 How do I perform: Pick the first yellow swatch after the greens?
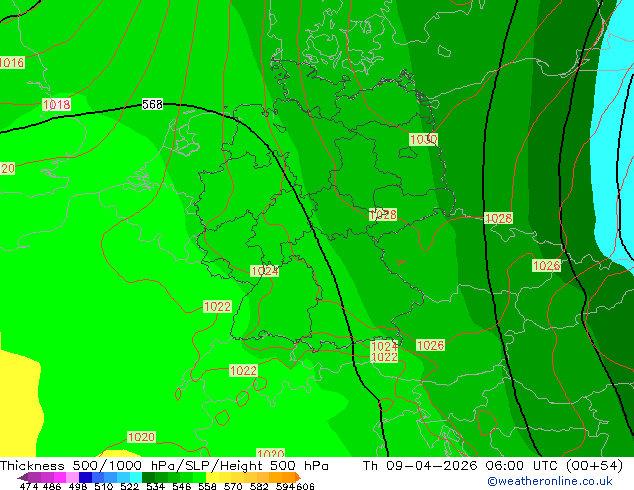click(212, 477)
